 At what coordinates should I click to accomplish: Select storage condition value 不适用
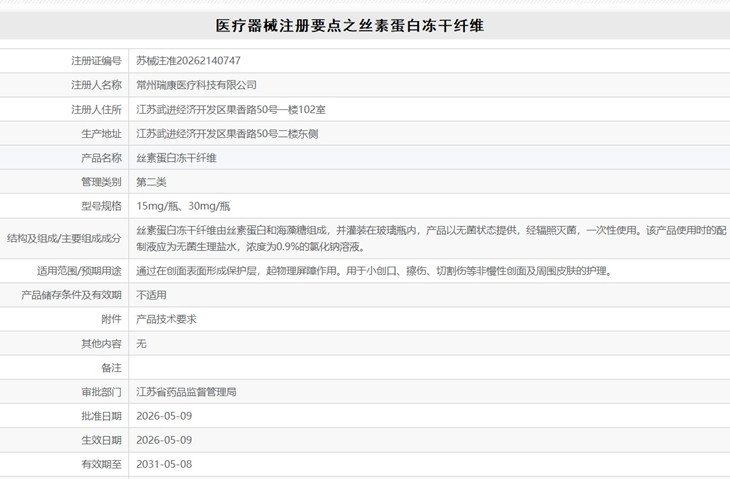151,295
